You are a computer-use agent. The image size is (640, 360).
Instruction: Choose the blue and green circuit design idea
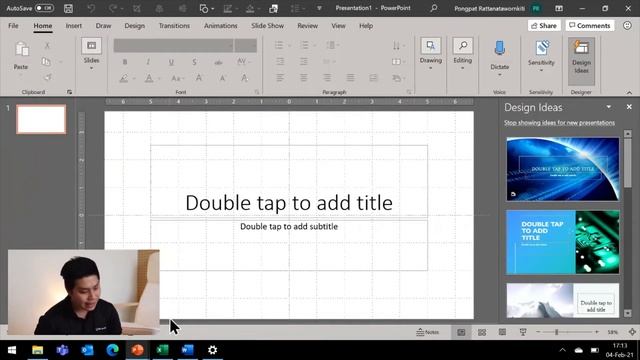click(563, 242)
